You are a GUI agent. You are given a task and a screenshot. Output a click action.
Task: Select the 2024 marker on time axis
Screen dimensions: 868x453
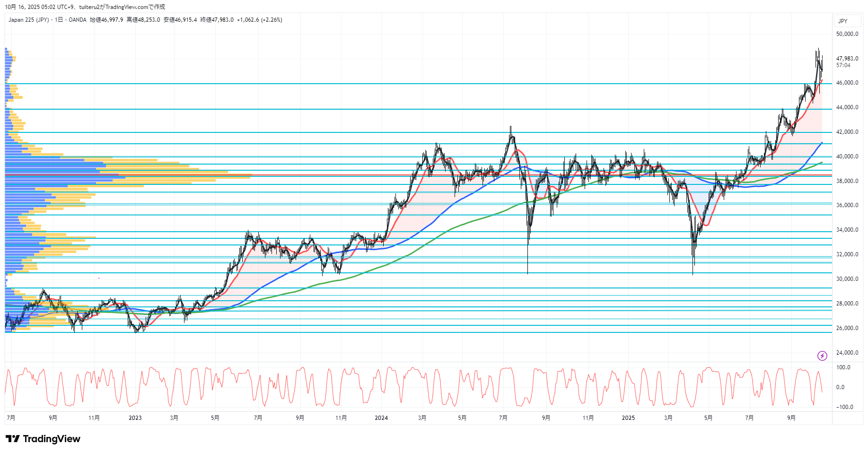click(x=381, y=418)
